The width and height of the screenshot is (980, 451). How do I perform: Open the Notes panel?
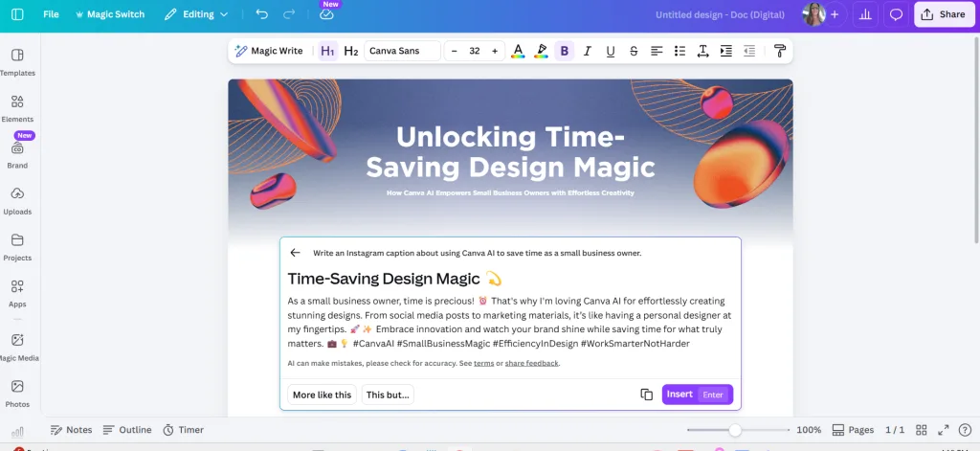[71, 430]
